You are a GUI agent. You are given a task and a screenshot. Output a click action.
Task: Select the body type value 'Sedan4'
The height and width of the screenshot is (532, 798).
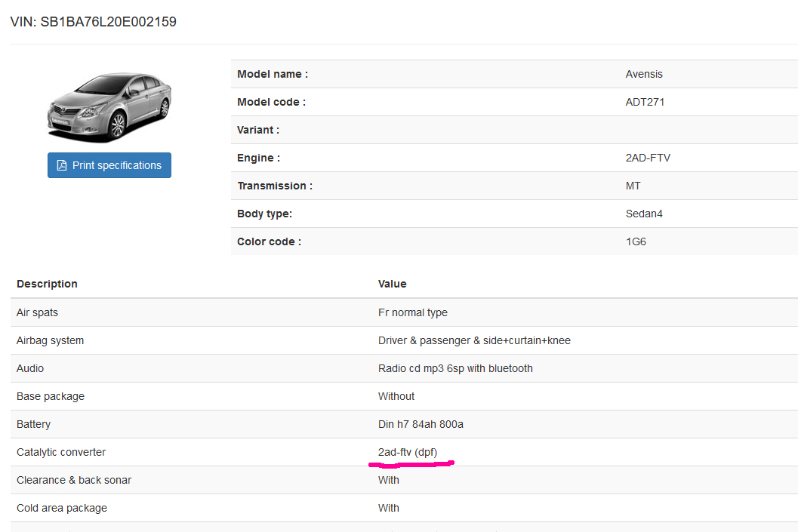click(x=644, y=214)
